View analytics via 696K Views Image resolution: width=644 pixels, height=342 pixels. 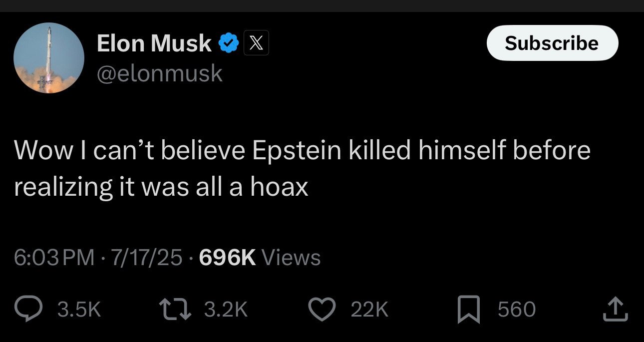260,258
